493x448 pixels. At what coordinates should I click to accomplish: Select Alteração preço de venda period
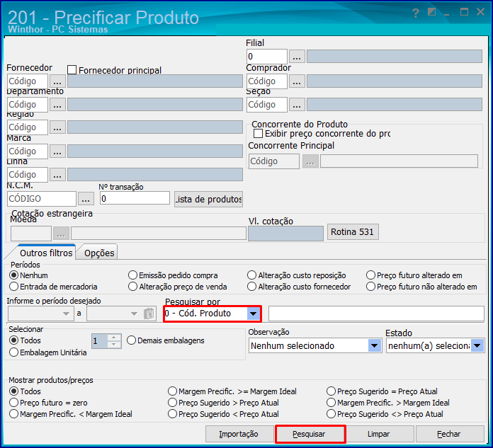(132, 287)
